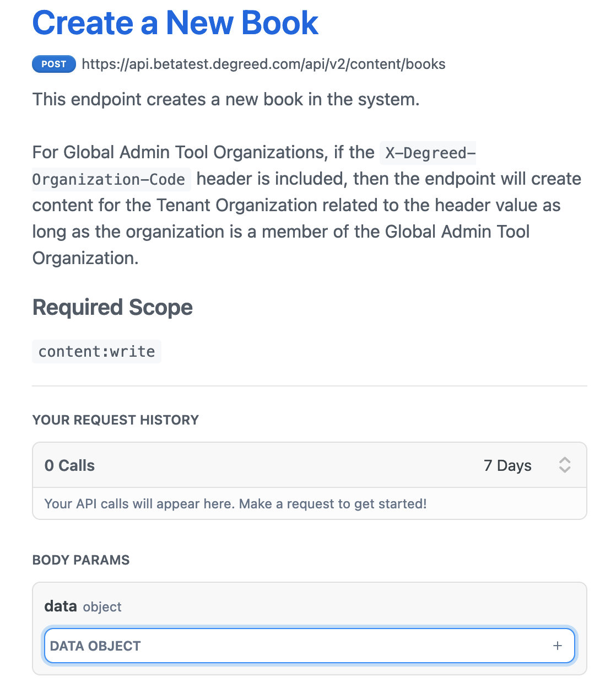Click the YOUR REQUEST HISTORY heading
The width and height of the screenshot is (616, 698).
click(115, 420)
